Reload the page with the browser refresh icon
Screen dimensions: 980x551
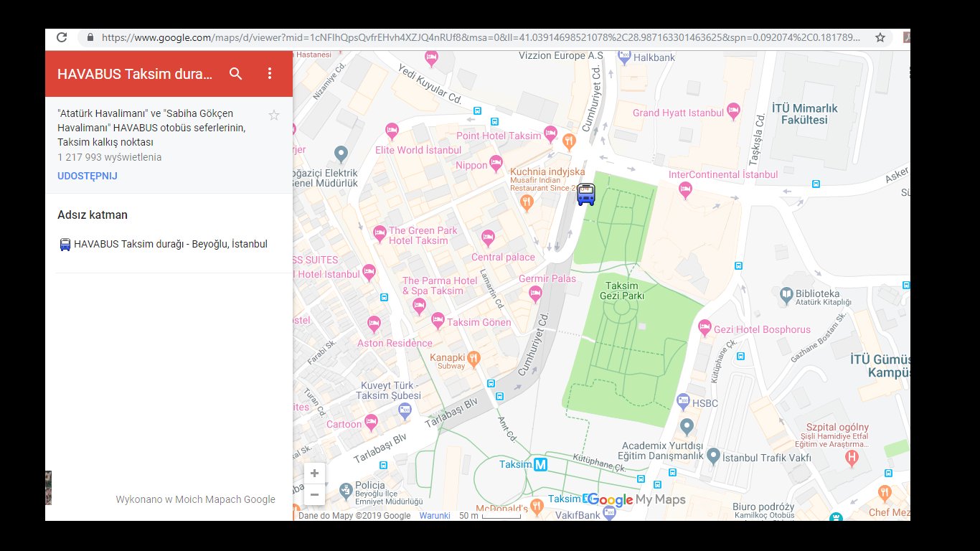(x=62, y=37)
